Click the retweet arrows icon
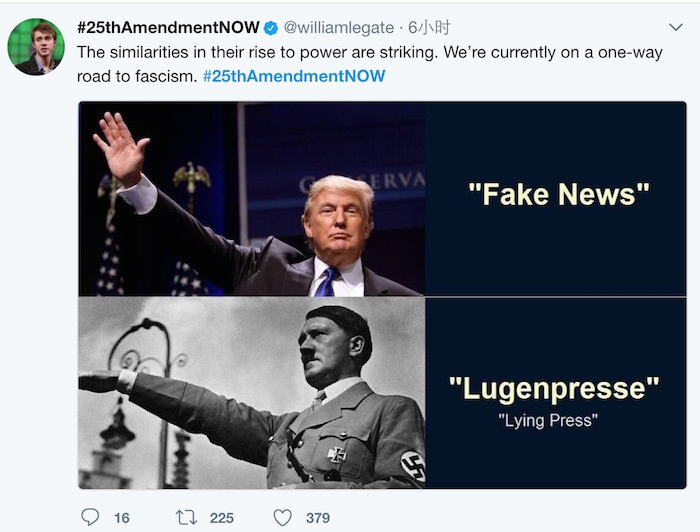The image size is (700, 532). (185, 517)
